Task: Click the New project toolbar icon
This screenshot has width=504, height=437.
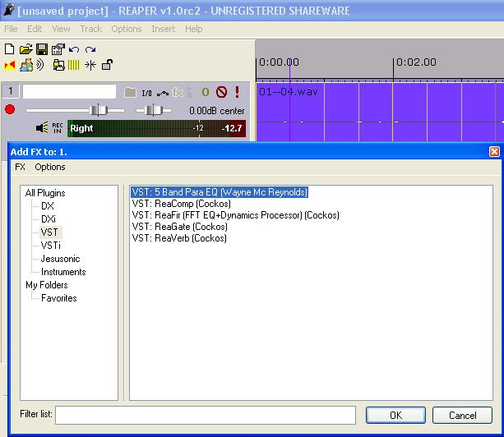Action: pos(9,49)
